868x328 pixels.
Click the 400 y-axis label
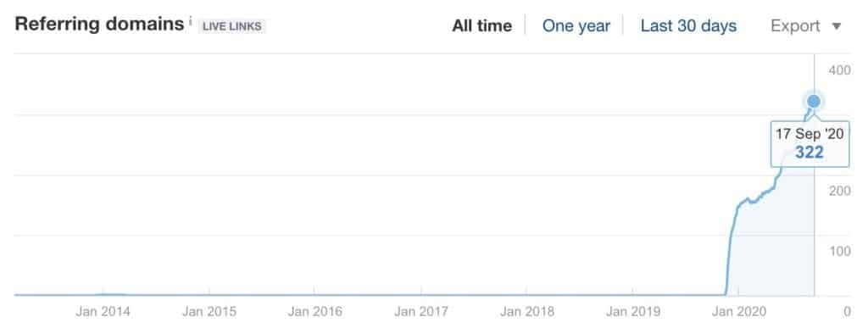pyautogui.click(x=839, y=70)
